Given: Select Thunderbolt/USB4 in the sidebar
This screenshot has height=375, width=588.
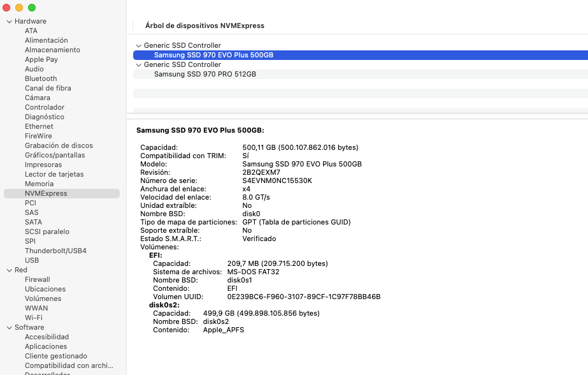Looking at the screenshot, I should 55,251.
